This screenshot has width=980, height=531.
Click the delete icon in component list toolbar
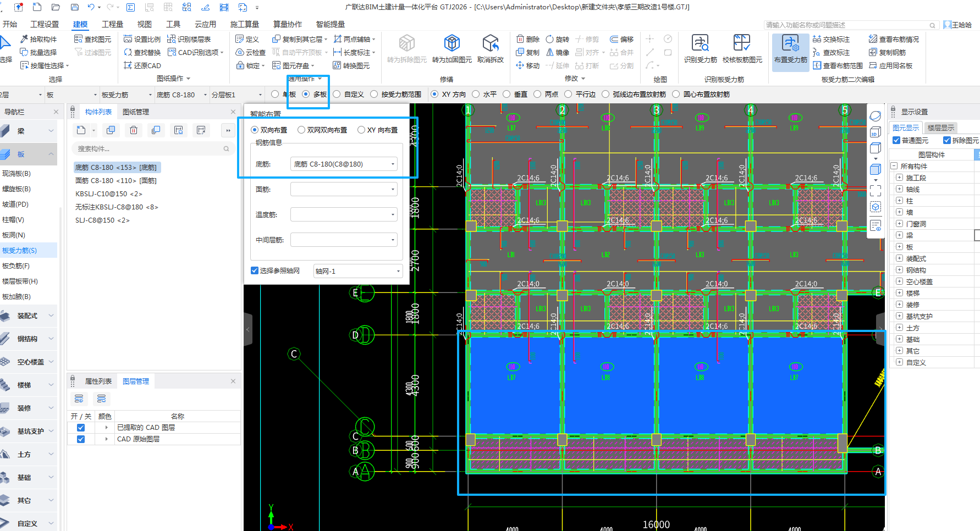click(x=134, y=130)
